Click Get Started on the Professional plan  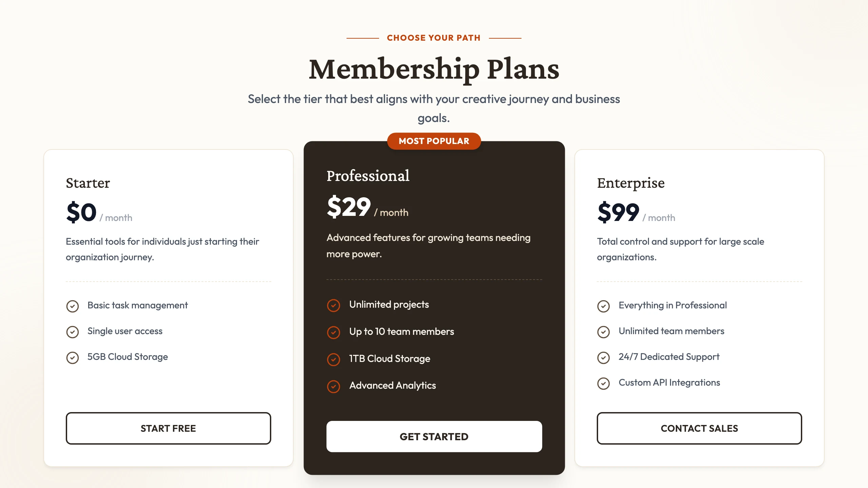click(x=434, y=436)
